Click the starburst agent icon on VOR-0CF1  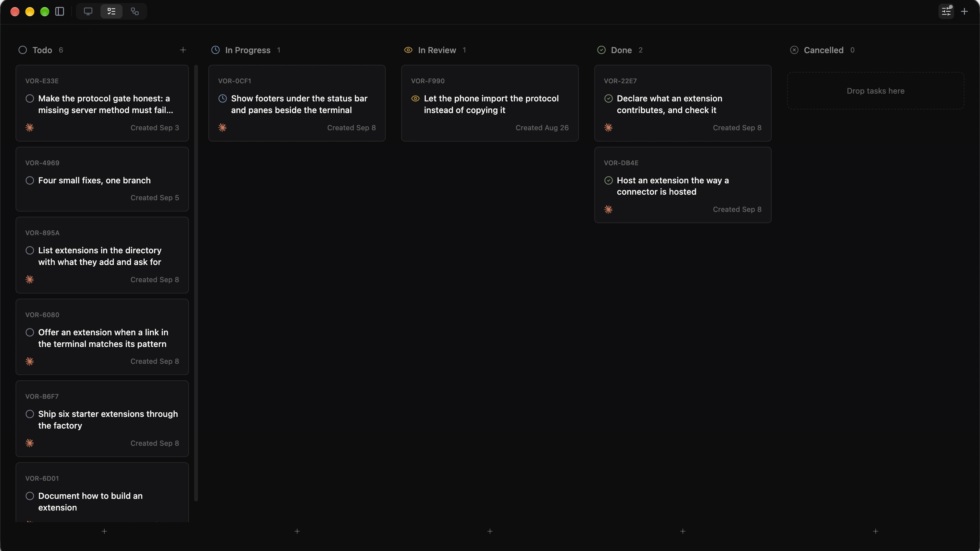pyautogui.click(x=223, y=128)
